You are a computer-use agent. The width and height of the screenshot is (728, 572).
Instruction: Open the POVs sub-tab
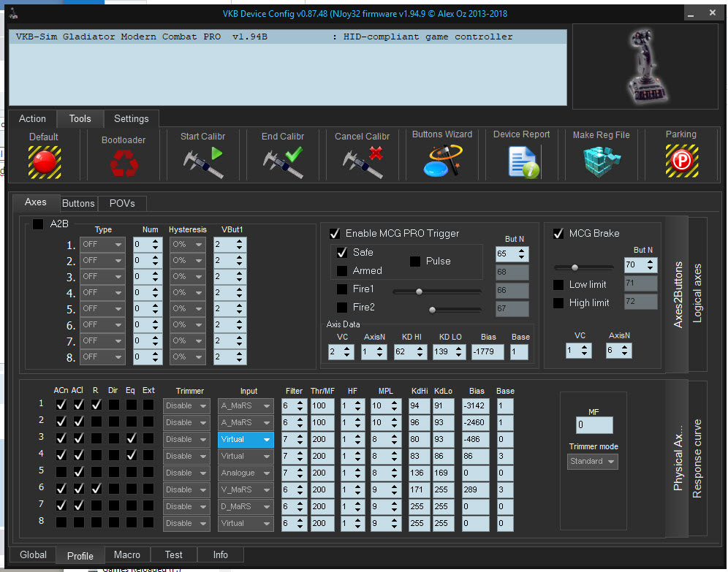tap(122, 203)
